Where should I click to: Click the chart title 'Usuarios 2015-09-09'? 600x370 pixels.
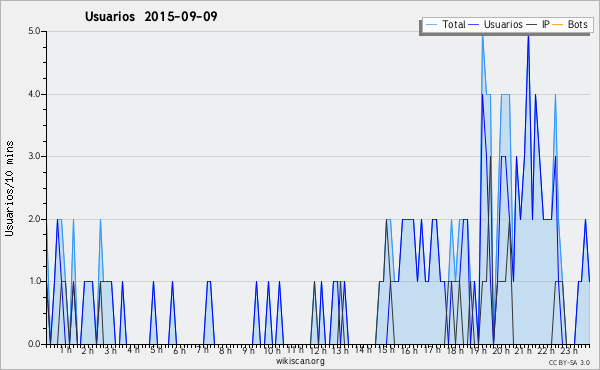point(151,17)
